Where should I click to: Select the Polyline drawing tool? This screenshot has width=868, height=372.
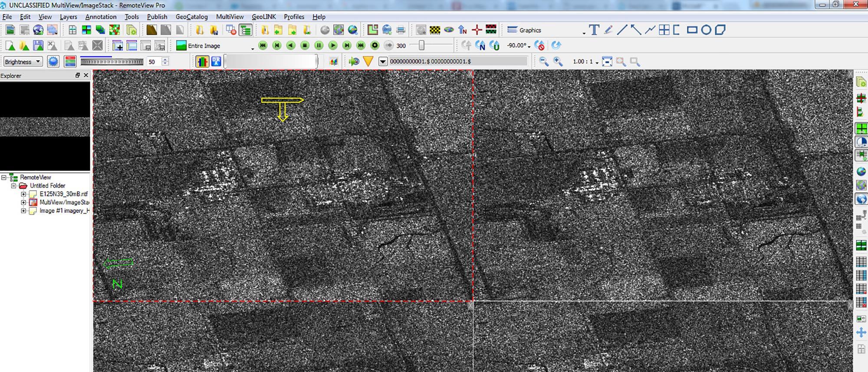(650, 30)
